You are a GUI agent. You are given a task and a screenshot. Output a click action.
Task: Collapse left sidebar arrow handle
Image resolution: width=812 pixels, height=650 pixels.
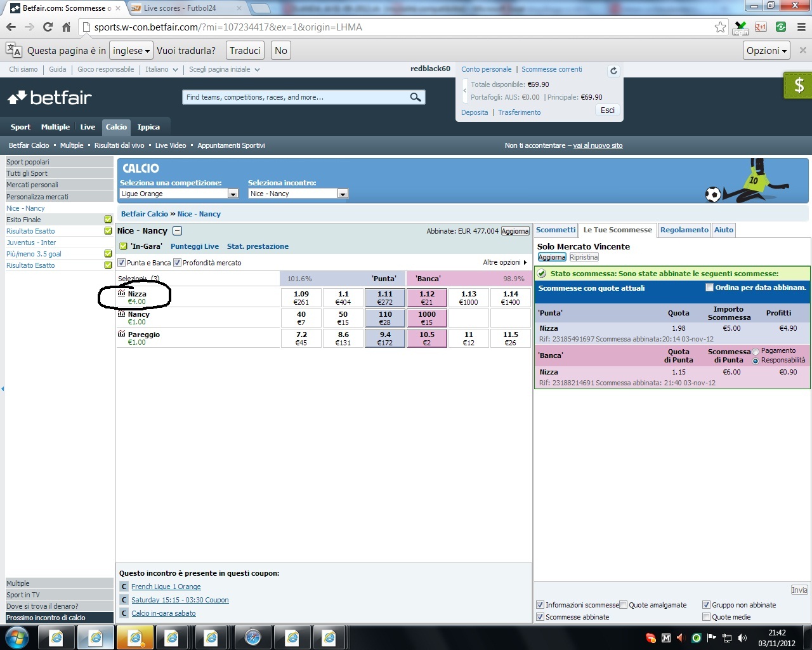point(3,388)
